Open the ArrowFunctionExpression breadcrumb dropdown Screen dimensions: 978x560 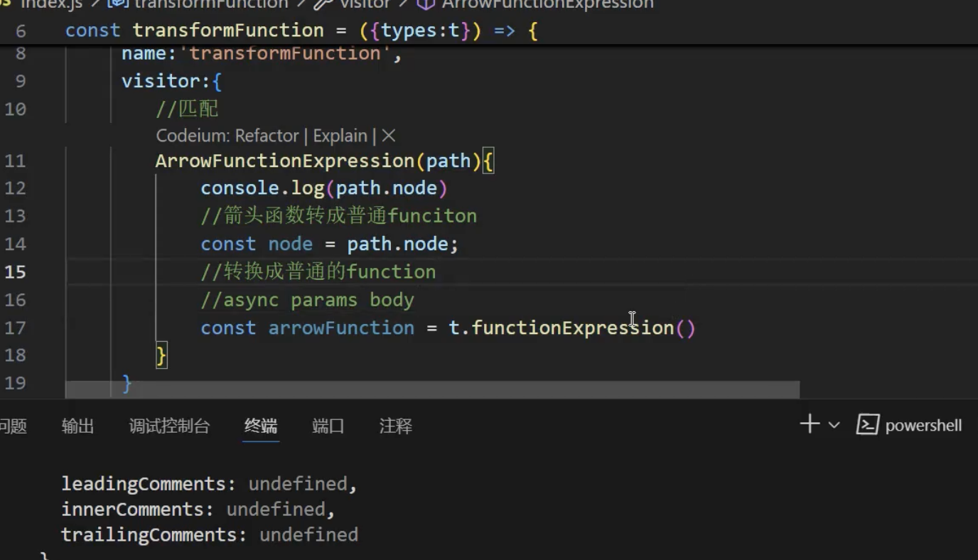[547, 5]
